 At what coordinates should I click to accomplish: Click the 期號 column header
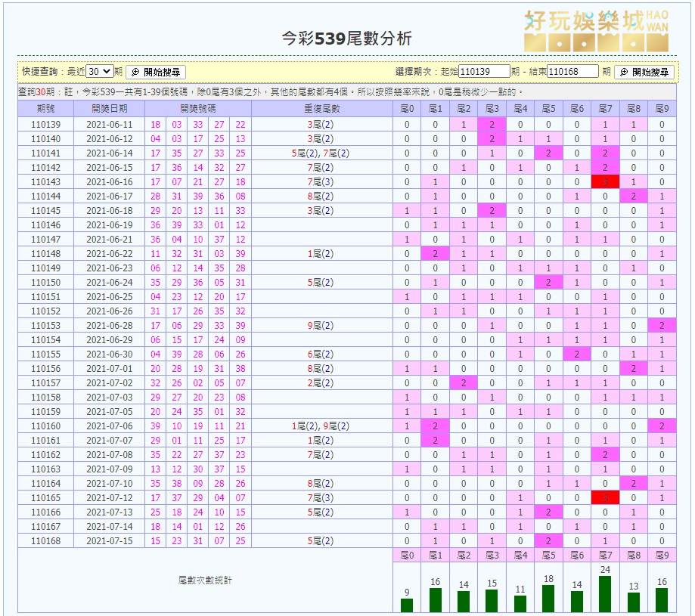(45, 110)
